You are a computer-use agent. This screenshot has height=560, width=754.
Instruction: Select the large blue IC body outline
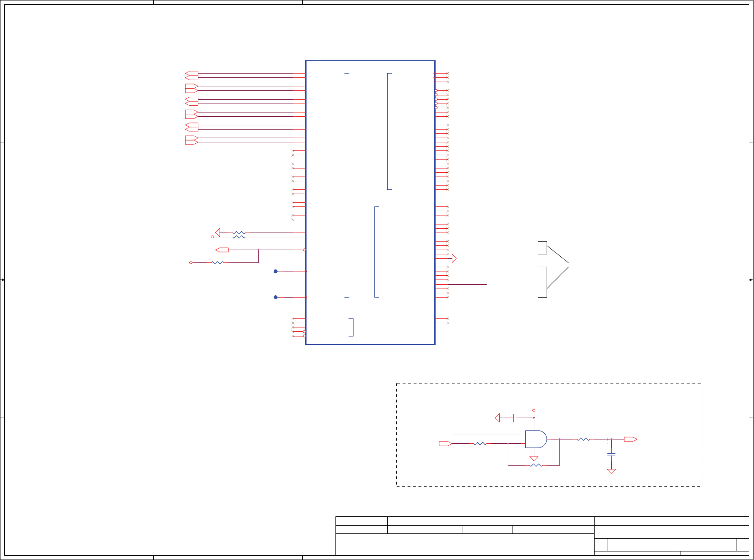[370, 202]
